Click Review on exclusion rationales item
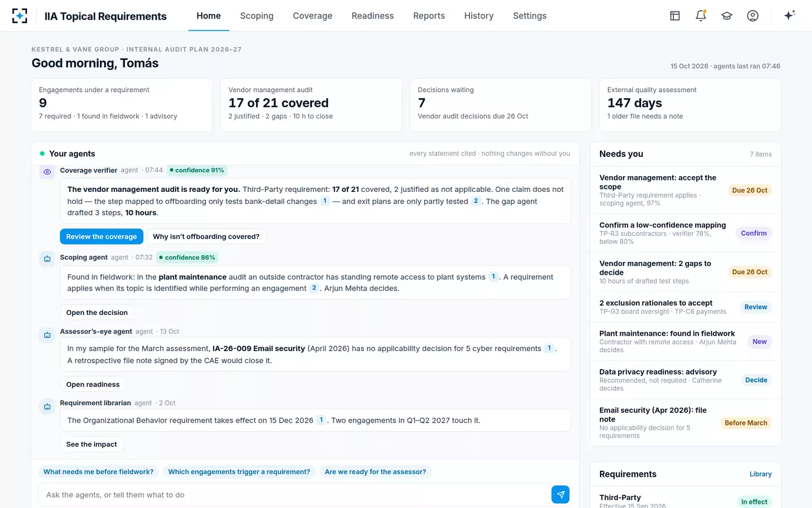Screen dimensions: 812x508 pyautogui.click(x=756, y=307)
